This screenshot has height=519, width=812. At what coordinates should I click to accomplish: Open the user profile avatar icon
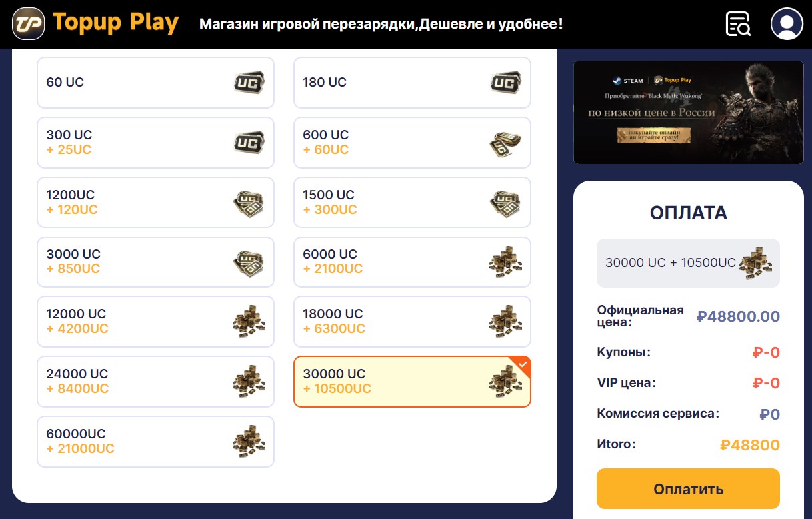pyautogui.click(x=787, y=24)
